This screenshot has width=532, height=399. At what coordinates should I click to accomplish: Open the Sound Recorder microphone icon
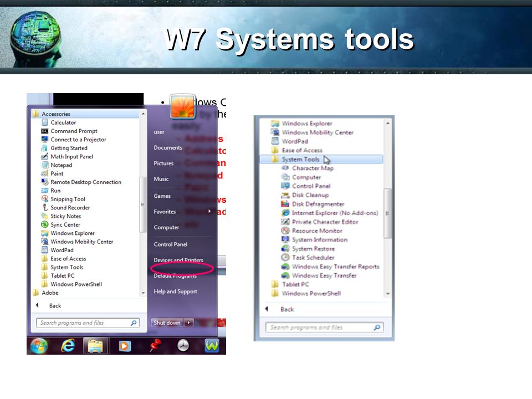pyautogui.click(x=44, y=207)
